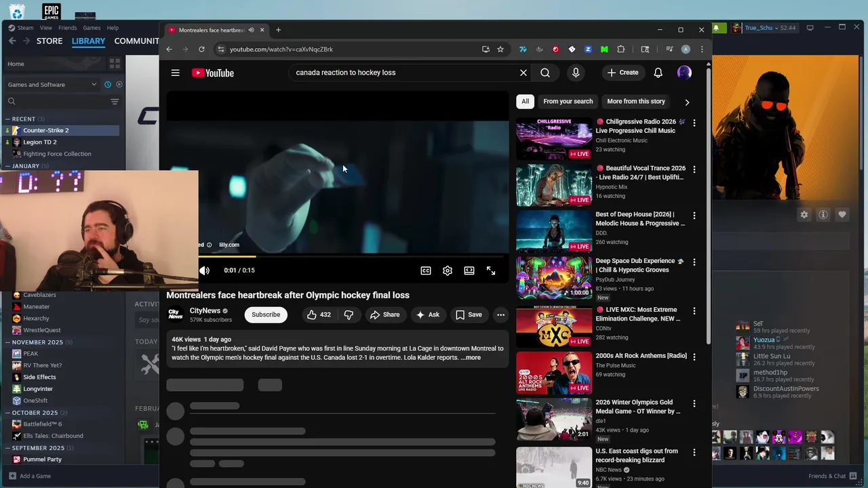Open the Steam menu in Steam window

coord(25,28)
